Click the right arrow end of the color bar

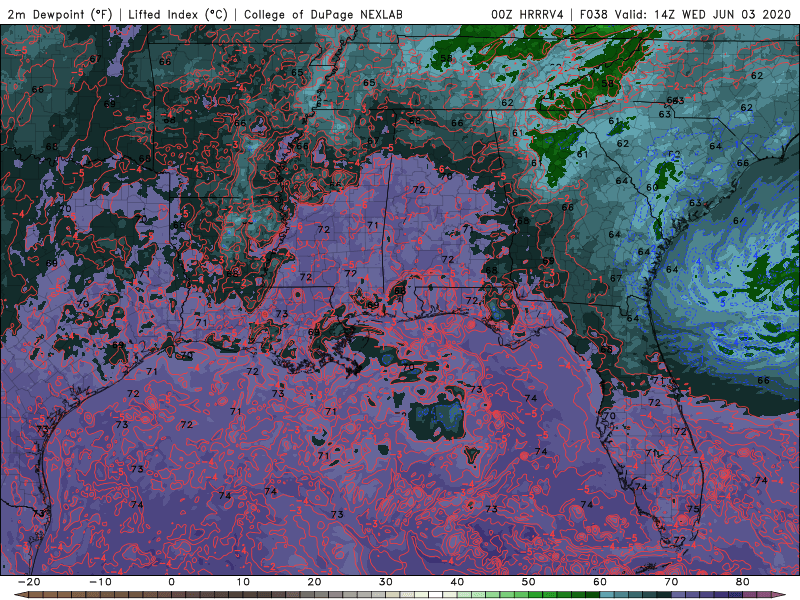pyautogui.click(x=779, y=595)
